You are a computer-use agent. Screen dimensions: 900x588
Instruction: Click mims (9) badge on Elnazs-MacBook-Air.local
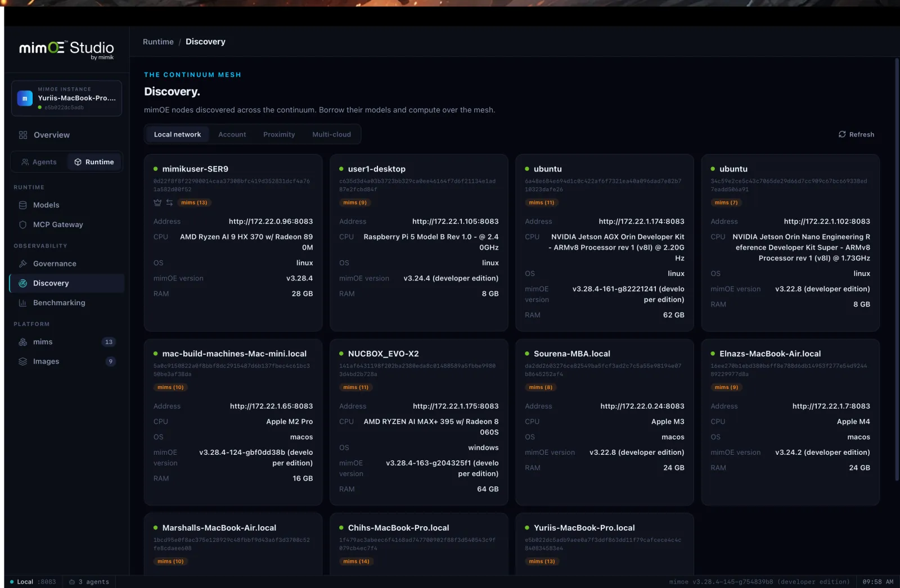pyautogui.click(x=726, y=387)
